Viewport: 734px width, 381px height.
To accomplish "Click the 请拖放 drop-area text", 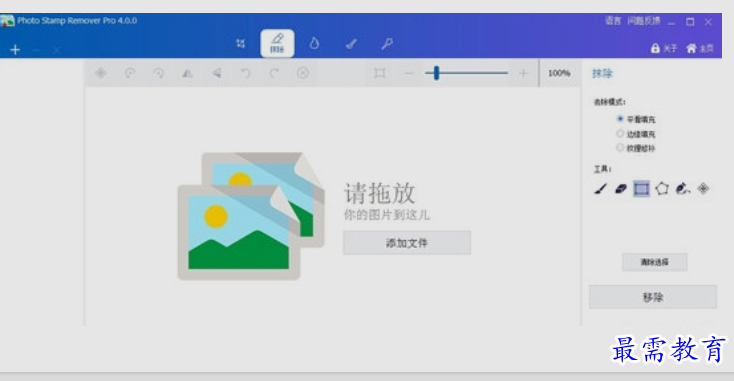I will pyautogui.click(x=380, y=193).
